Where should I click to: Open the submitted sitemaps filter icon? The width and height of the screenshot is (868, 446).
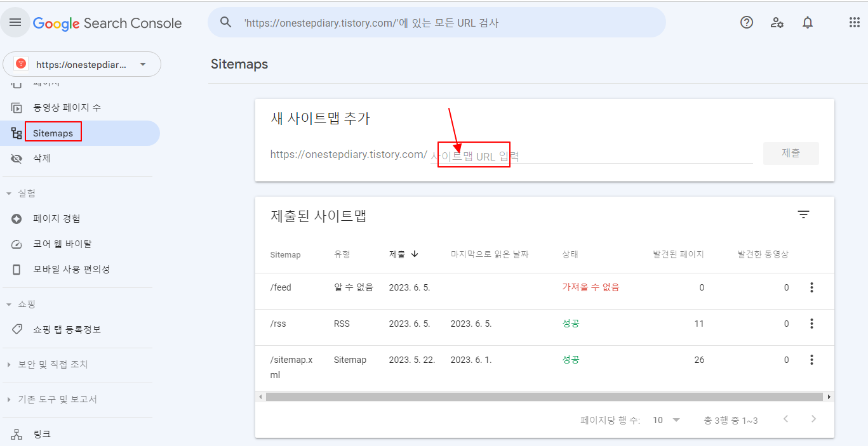[x=803, y=214]
